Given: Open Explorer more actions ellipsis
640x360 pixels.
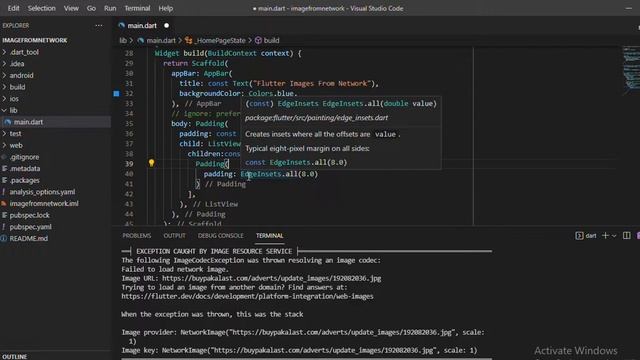Looking at the screenshot, I should click(99, 25).
